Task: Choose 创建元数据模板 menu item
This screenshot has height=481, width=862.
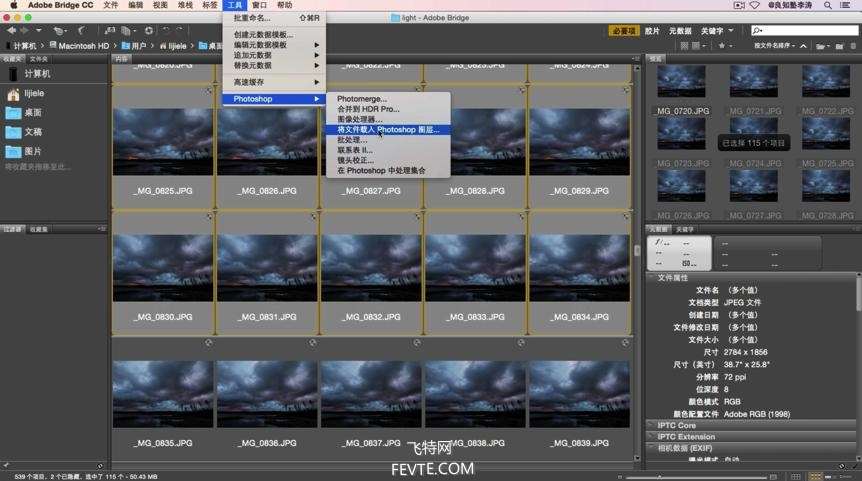Action: pos(274,35)
